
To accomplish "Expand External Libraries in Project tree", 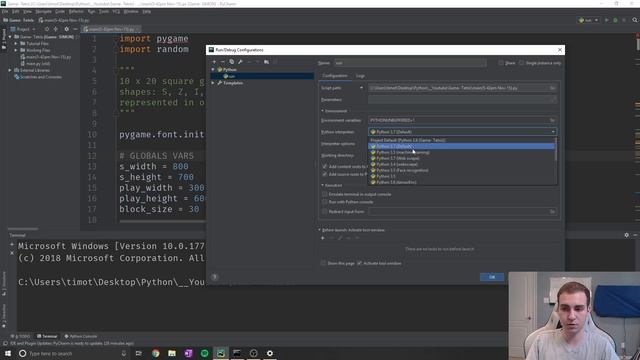I will tap(10, 70).
